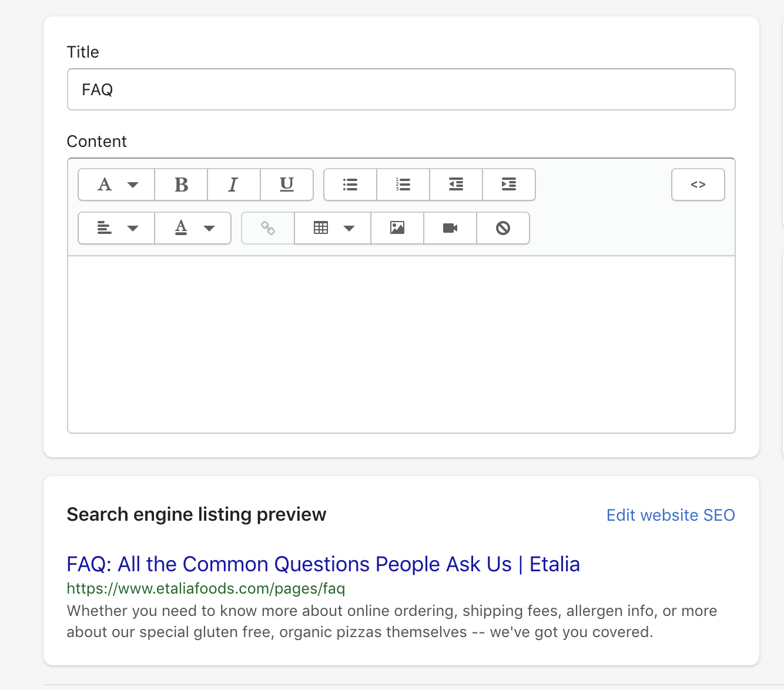Open the text alignment dropdown

(116, 228)
